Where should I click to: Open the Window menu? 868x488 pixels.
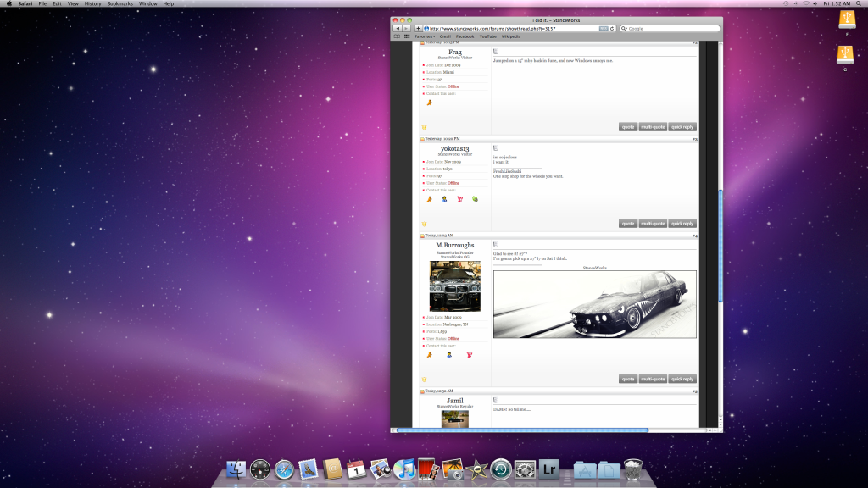(x=147, y=3)
